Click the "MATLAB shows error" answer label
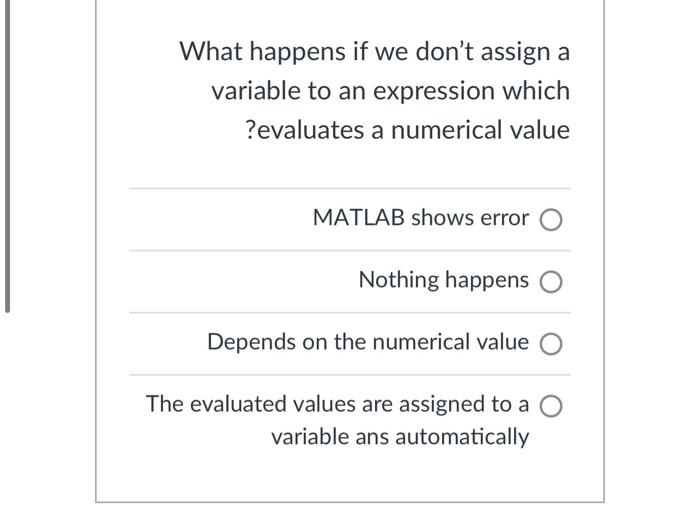This screenshot has width=700, height=517. (421, 218)
